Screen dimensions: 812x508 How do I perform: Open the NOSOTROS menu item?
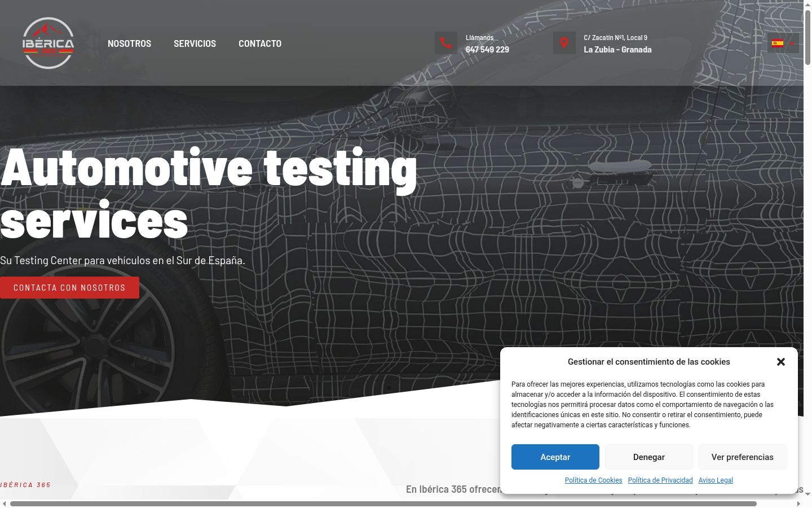129,43
